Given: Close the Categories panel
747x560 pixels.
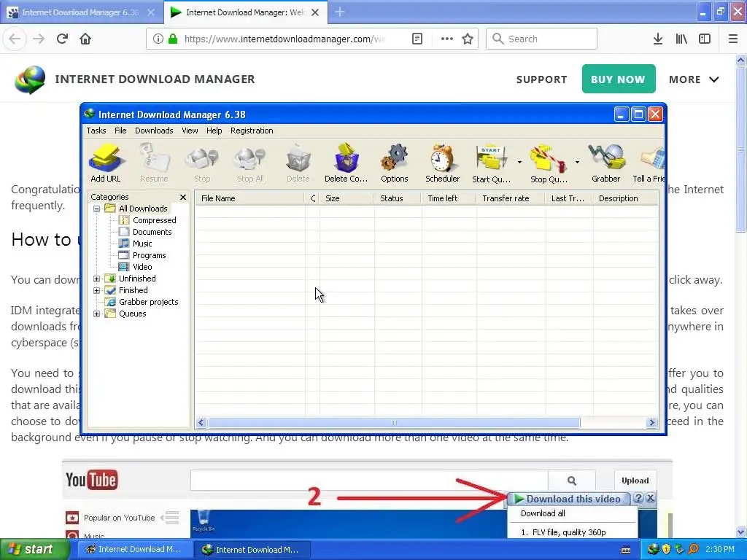Looking at the screenshot, I should [x=183, y=197].
